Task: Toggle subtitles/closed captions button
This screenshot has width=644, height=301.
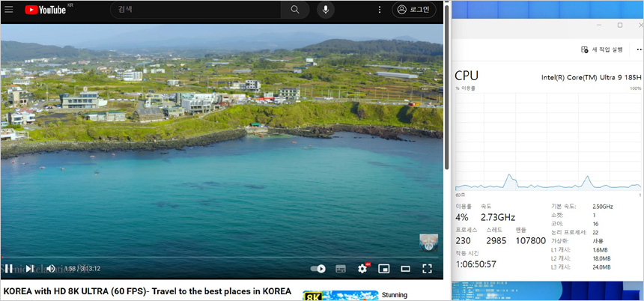Action: point(341,268)
